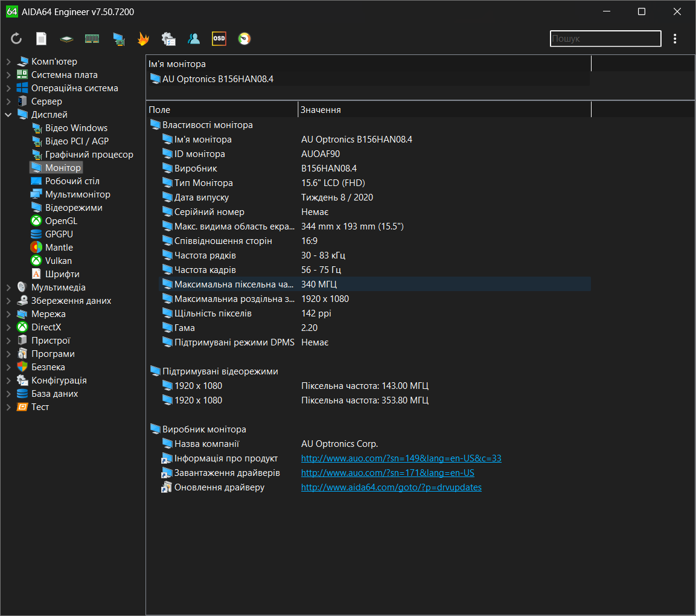The width and height of the screenshot is (696, 616).
Task: Click the Пошук search field
Action: pos(605,39)
